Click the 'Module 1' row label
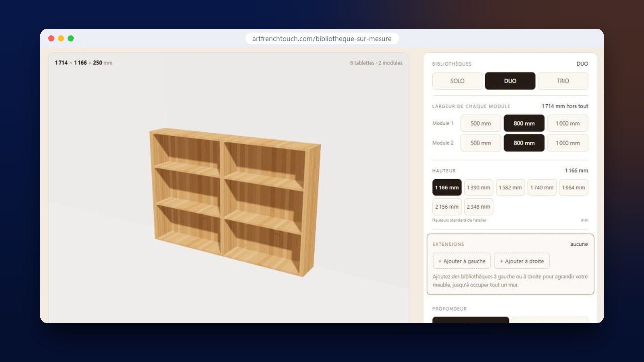This screenshot has height=362, width=644. click(443, 123)
